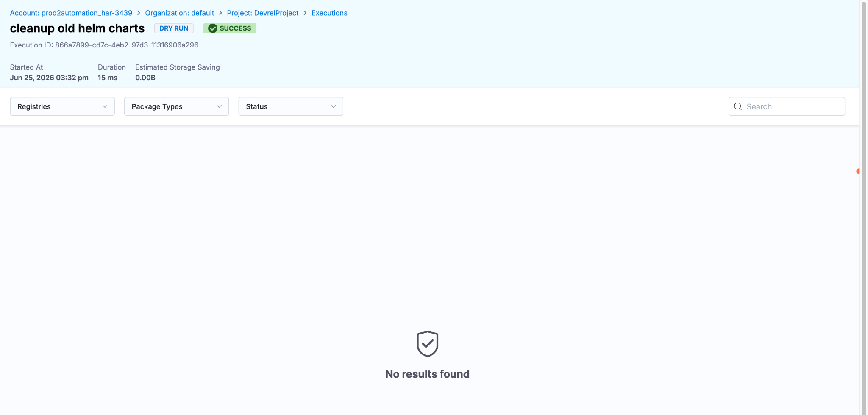Screen dimensions: 868x415
Task: Click the 0.00B storage saving value
Action: click(145, 78)
